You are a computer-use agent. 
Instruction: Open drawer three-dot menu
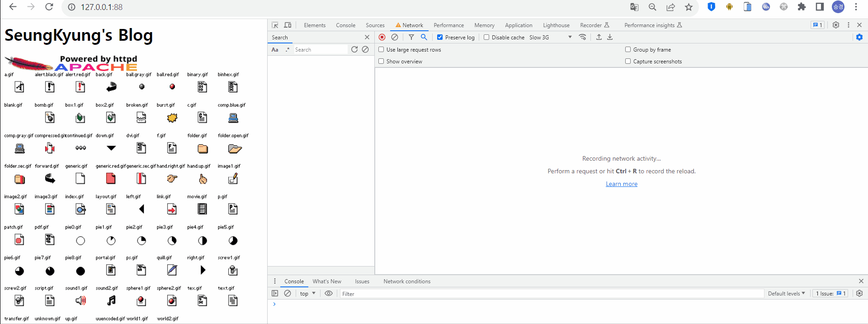click(274, 281)
